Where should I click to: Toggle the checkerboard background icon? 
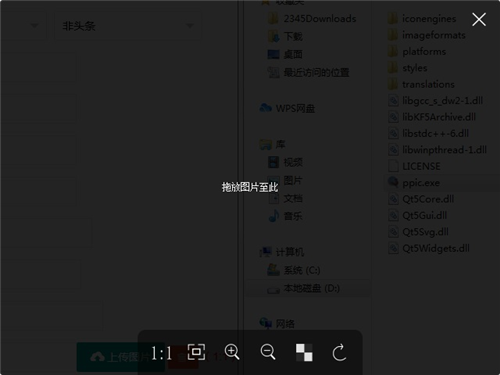point(304,352)
